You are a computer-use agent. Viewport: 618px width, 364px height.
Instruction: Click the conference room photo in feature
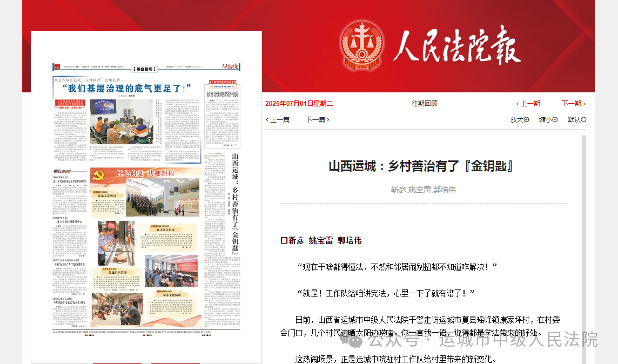coord(171,271)
